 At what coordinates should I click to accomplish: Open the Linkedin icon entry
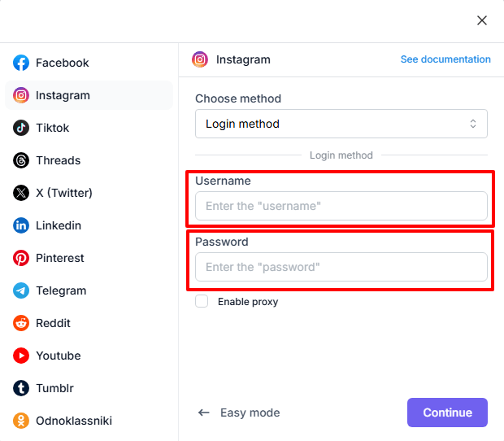click(21, 225)
